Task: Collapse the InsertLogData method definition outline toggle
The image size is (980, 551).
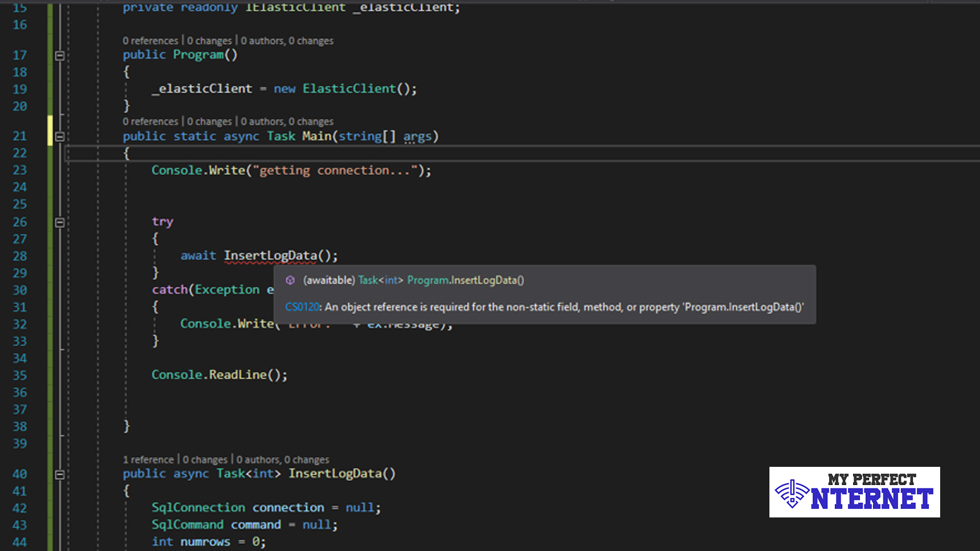Action: 60,474
